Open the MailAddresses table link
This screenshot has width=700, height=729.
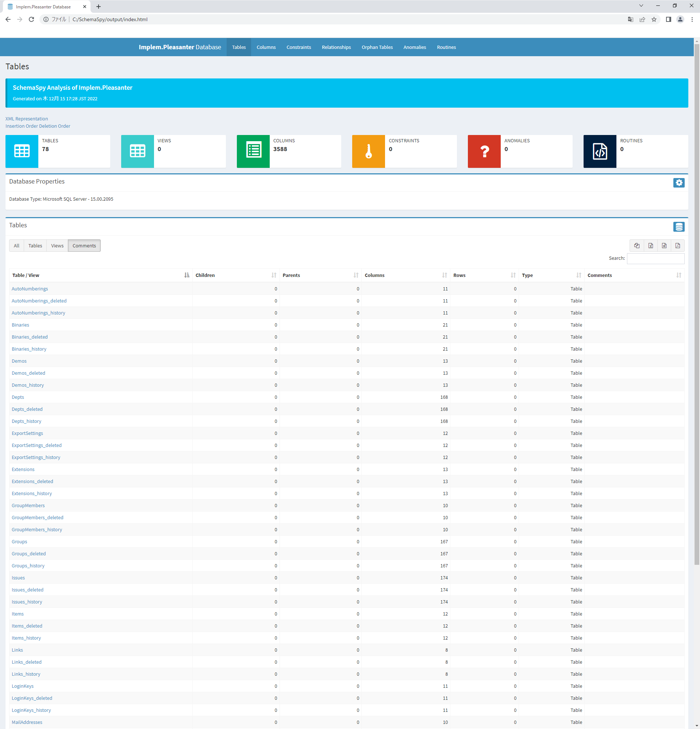pyautogui.click(x=27, y=722)
